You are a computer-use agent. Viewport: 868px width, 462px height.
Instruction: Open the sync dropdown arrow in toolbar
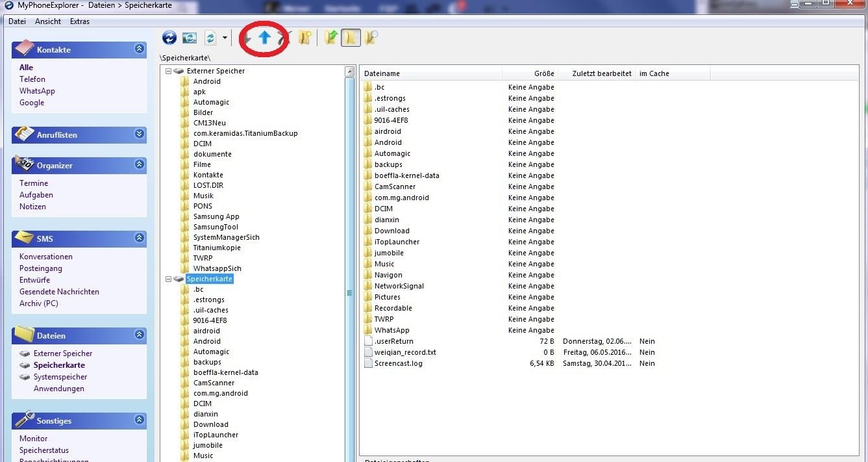[225, 38]
